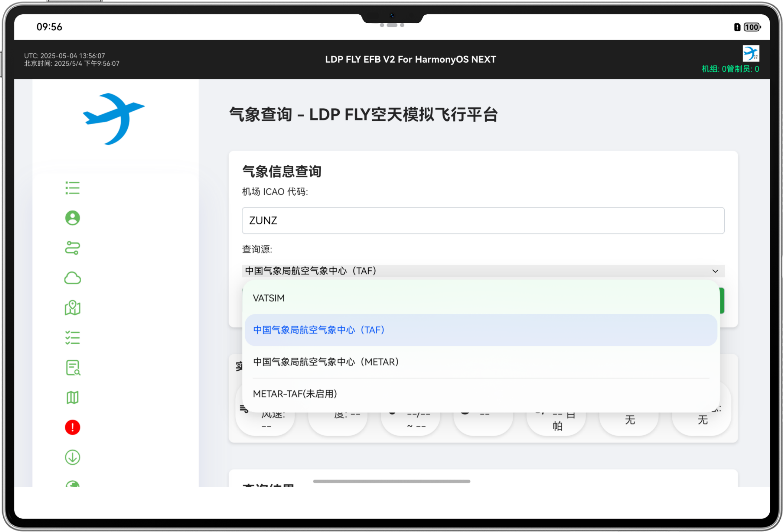
Task: Select 中国气象局航空气象中心（TAF）from the dropdown
Action: coord(318,330)
